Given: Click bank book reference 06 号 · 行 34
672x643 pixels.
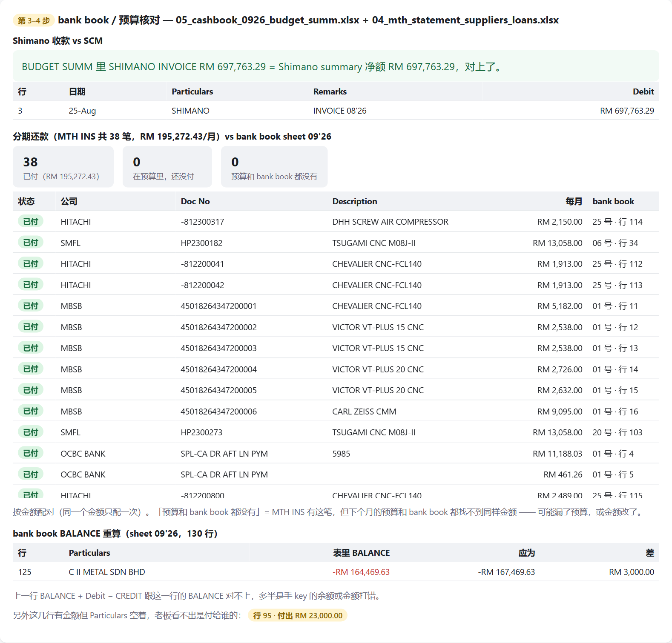Looking at the screenshot, I should [615, 243].
